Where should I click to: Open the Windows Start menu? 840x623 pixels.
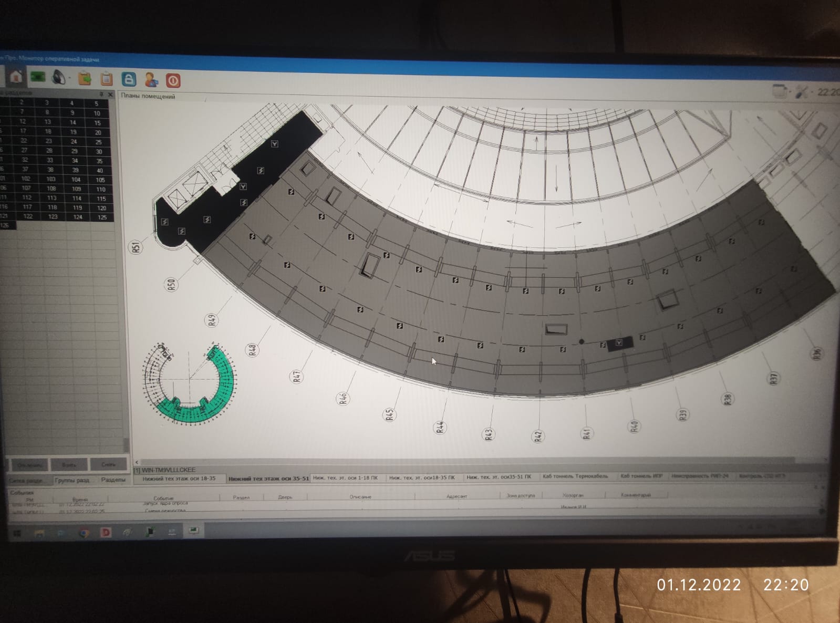[17, 534]
